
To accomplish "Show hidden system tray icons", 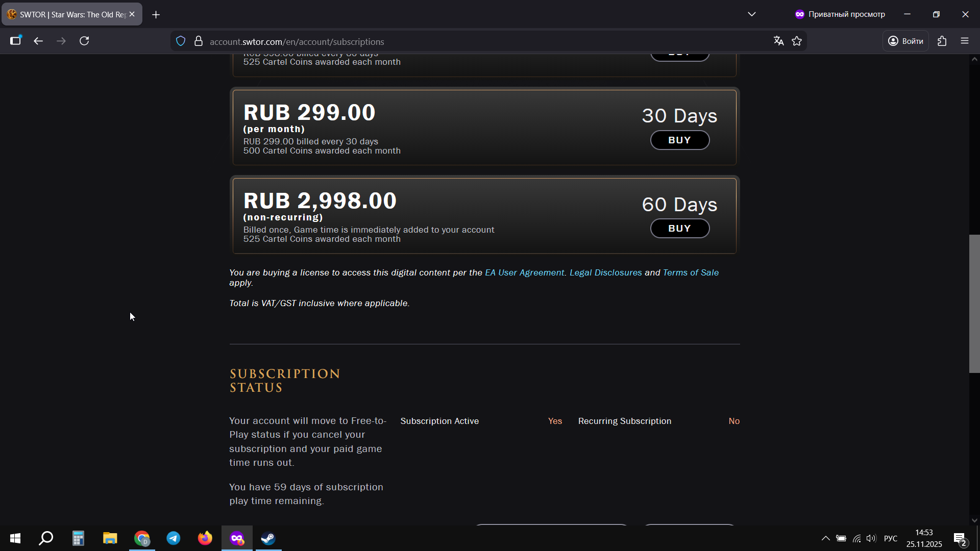I will [825, 538].
